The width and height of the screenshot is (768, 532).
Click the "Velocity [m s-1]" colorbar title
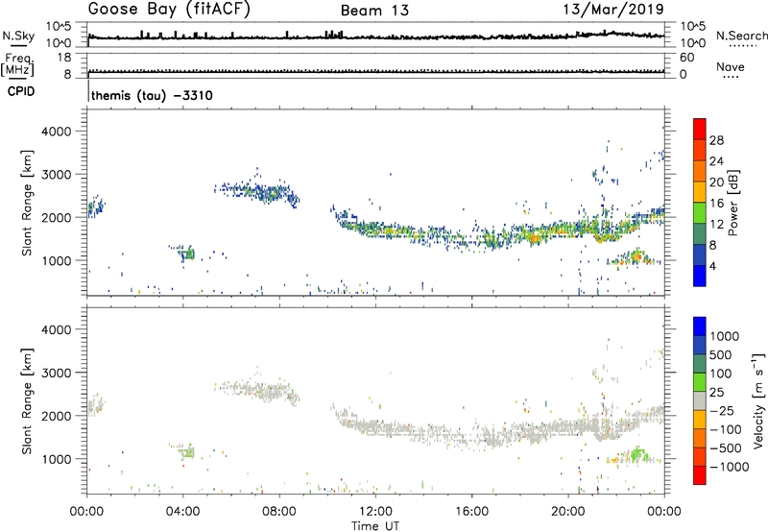tap(758, 400)
